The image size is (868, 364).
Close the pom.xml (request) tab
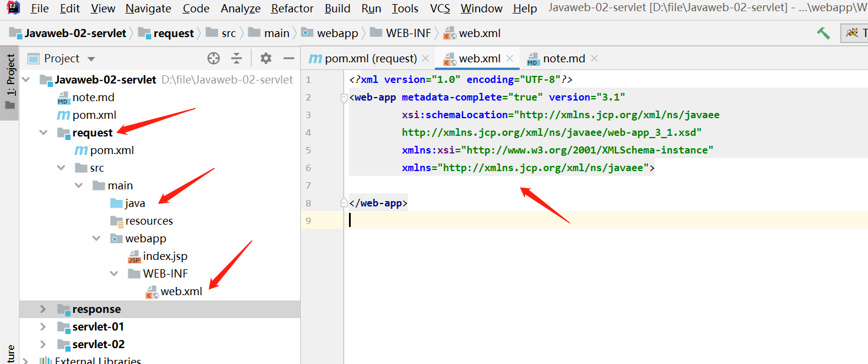tap(426, 58)
